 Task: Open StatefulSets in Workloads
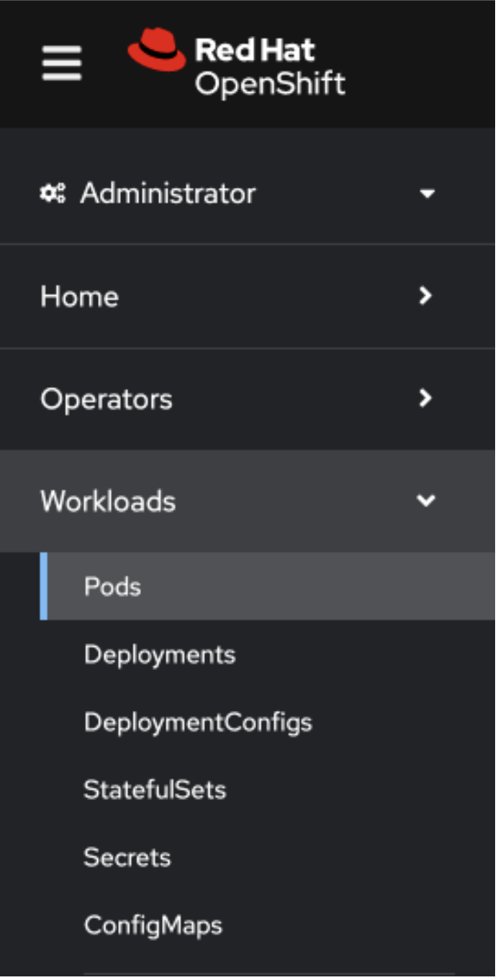[155, 790]
